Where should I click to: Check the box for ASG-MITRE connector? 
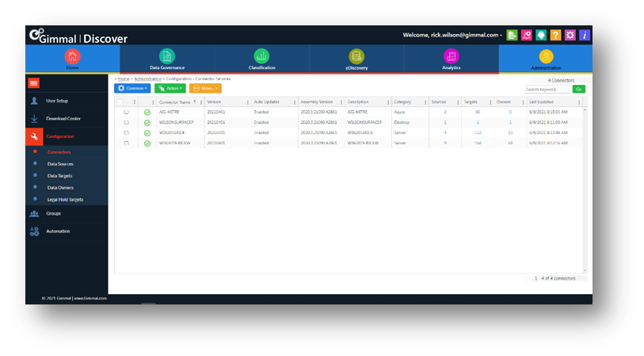point(127,113)
